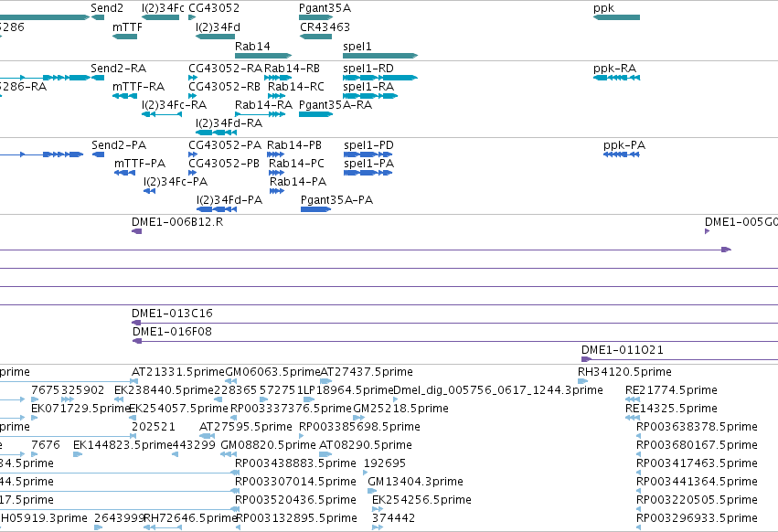Select the RP003638378.5prime label
778x532 pixels.
click(697, 427)
